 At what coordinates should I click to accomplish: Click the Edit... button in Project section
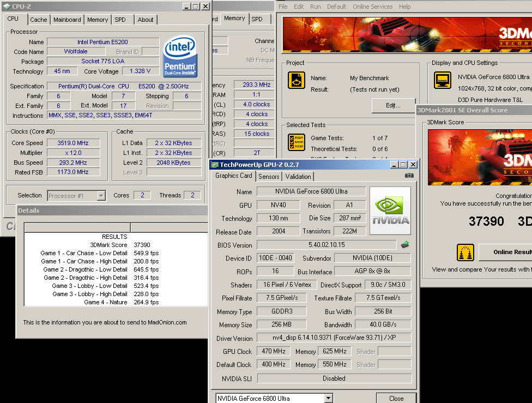tap(393, 106)
